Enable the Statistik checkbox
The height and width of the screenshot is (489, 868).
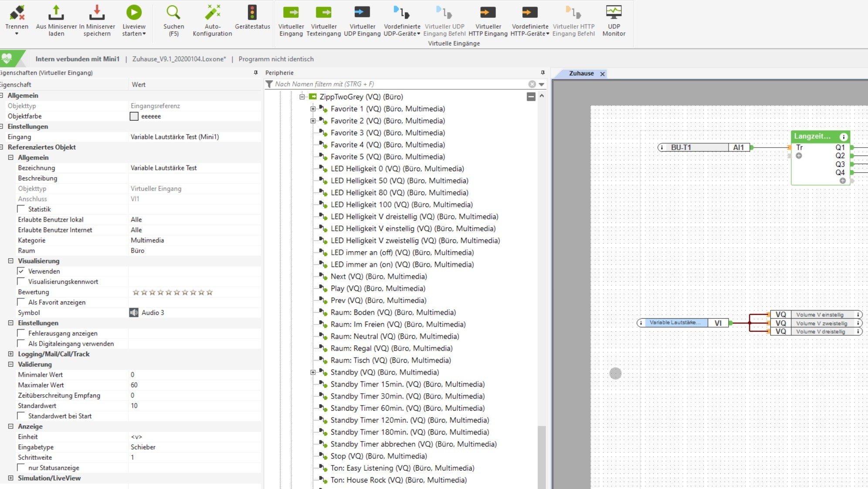pyautogui.click(x=21, y=209)
